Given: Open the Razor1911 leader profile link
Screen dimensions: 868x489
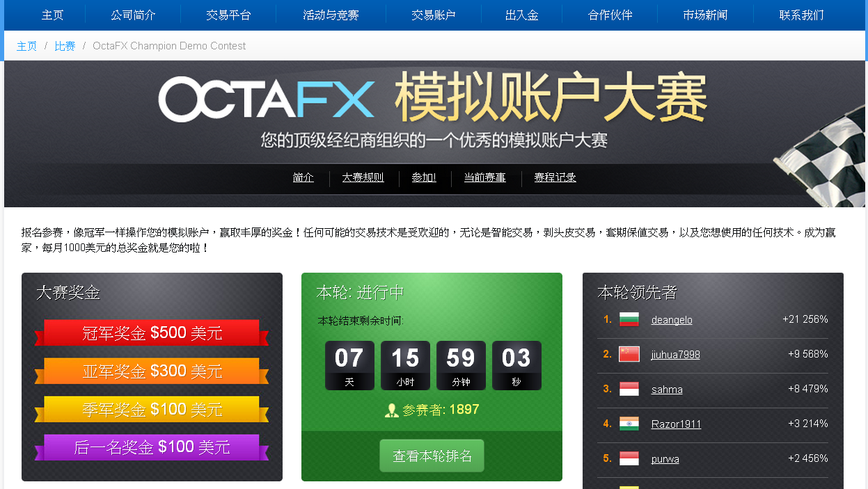Looking at the screenshot, I should coord(676,424).
